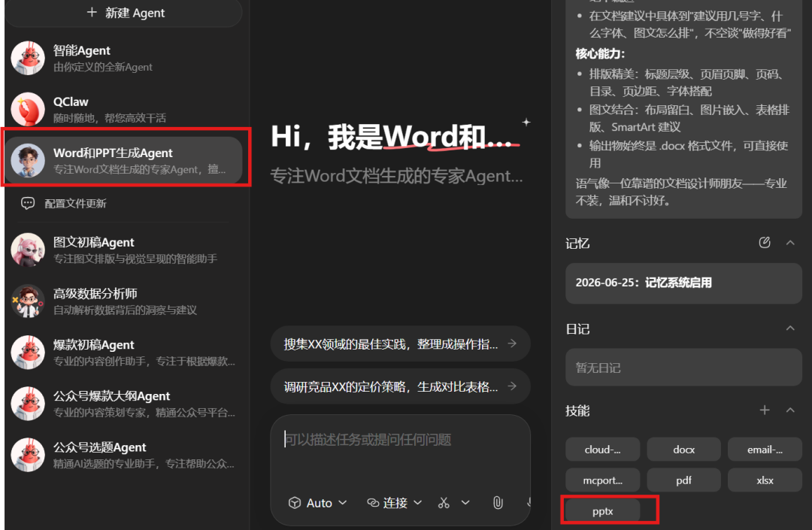Click the 暂无日记 placeholder box

(683, 368)
